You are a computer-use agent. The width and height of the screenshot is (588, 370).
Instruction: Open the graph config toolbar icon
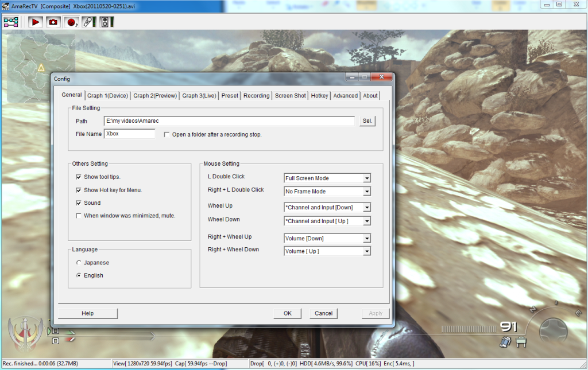(x=11, y=22)
